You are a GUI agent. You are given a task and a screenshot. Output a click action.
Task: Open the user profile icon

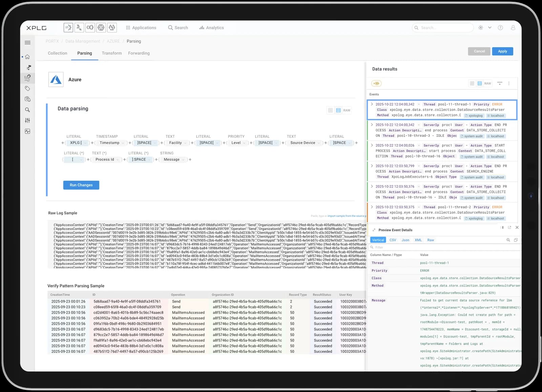pyautogui.click(x=513, y=28)
